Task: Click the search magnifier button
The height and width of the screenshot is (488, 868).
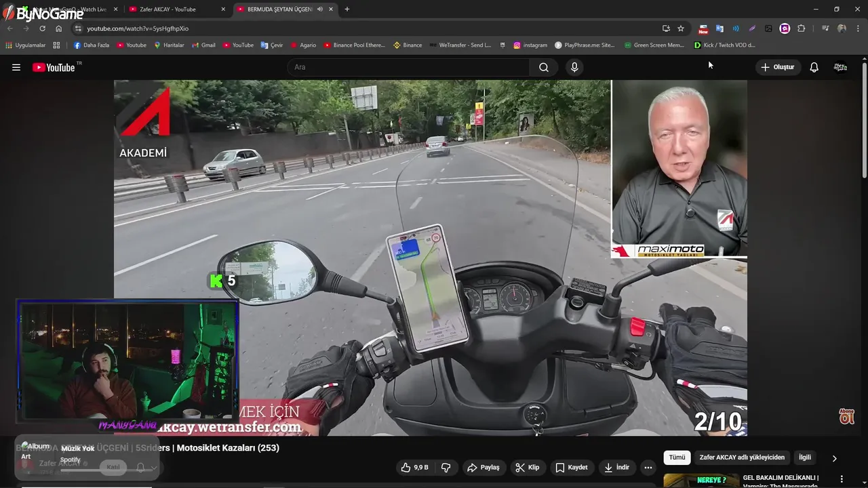Action: pos(544,67)
